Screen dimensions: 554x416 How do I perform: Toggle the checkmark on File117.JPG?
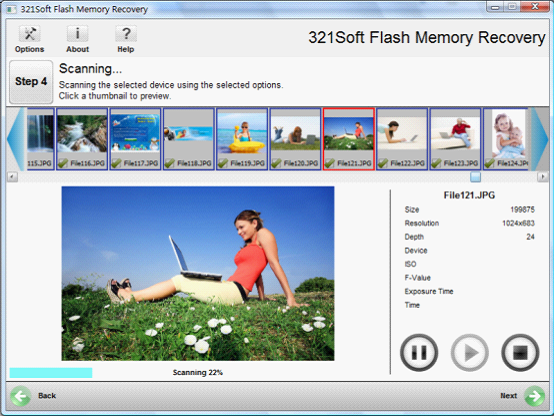[x=116, y=163]
